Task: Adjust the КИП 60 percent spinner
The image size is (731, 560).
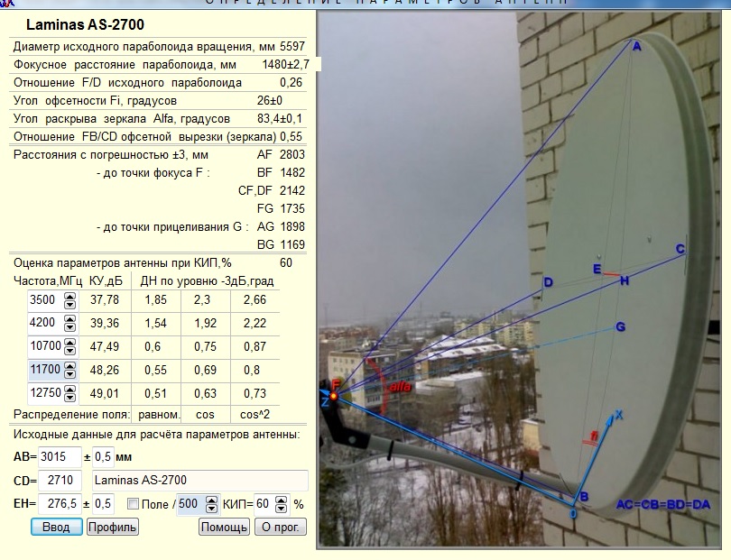Action: pyautogui.click(x=281, y=504)
